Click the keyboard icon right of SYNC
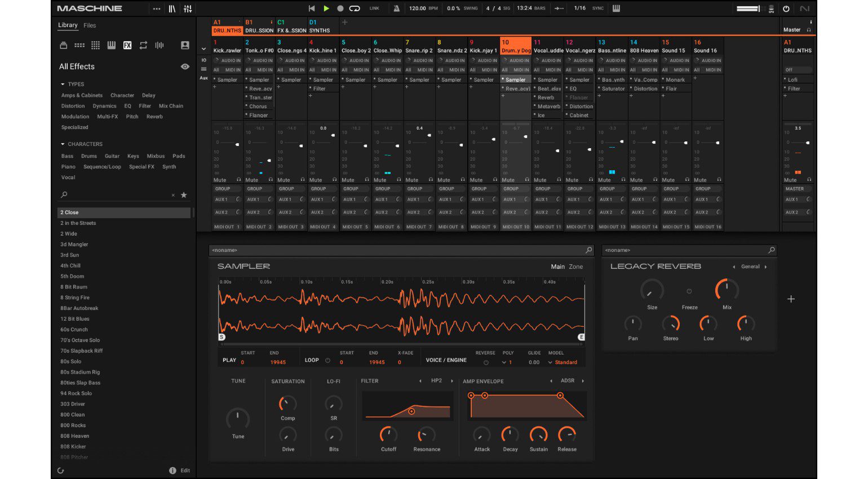Screen dimensions: 868x479 [x=616, y=8]
